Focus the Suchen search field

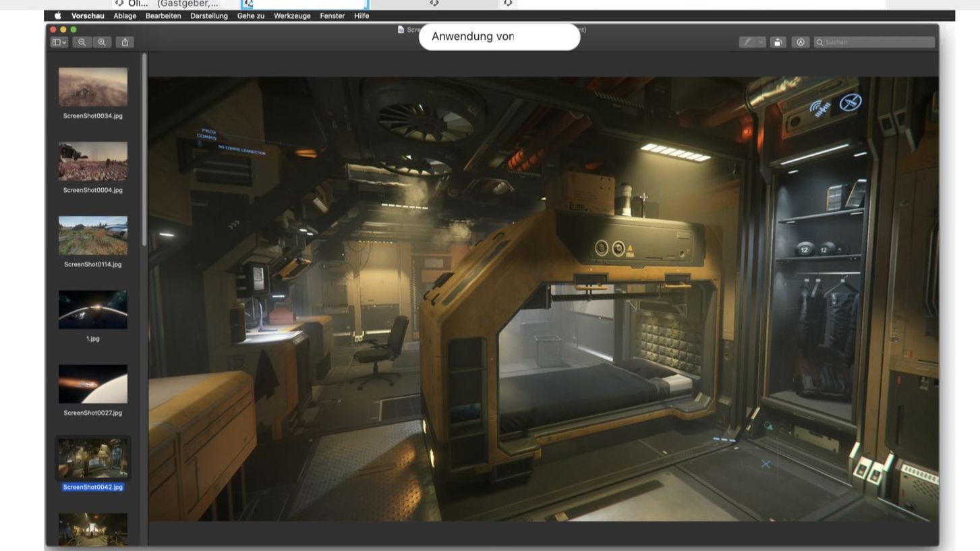874,42
